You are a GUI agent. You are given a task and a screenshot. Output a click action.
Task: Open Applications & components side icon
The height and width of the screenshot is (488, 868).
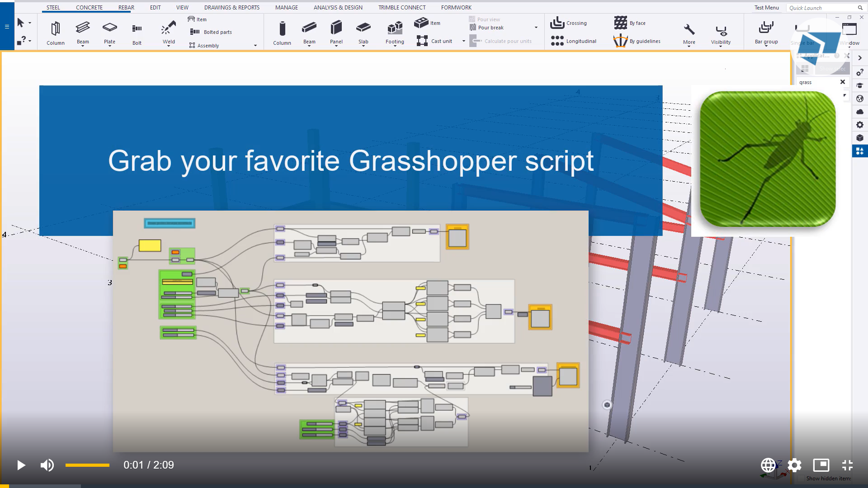click(860, 151)
